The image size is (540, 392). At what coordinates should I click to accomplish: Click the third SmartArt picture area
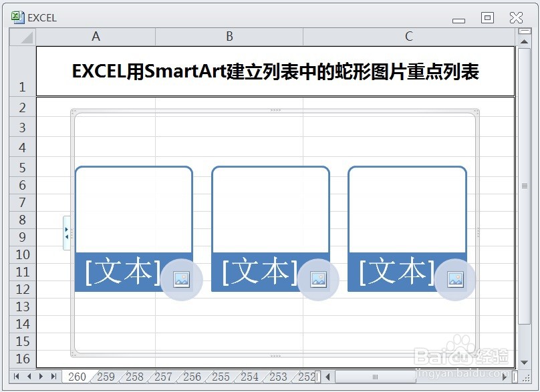407,210
